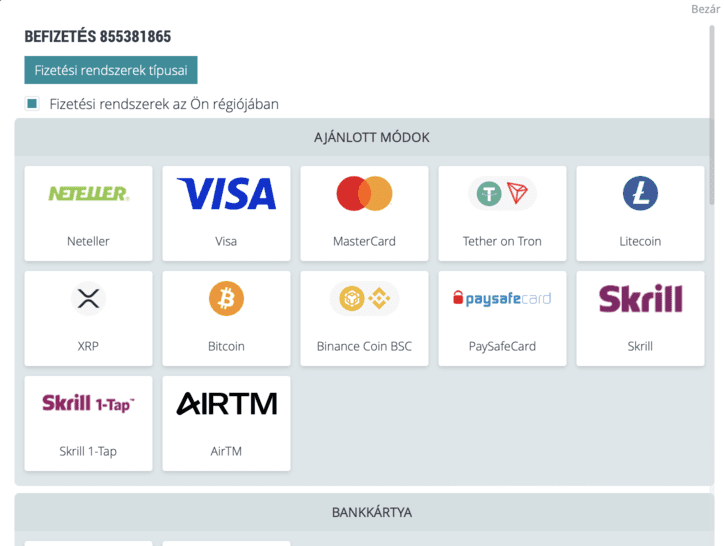The height and width of the screenshot is (546, 724).
Task: Select the Tether on Tron icon
Action: (502, 194)
